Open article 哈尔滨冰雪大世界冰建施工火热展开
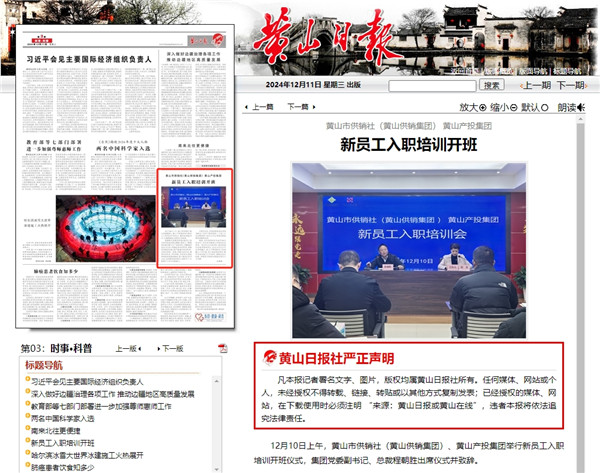The image size is (600, 473). pos(87,455)
